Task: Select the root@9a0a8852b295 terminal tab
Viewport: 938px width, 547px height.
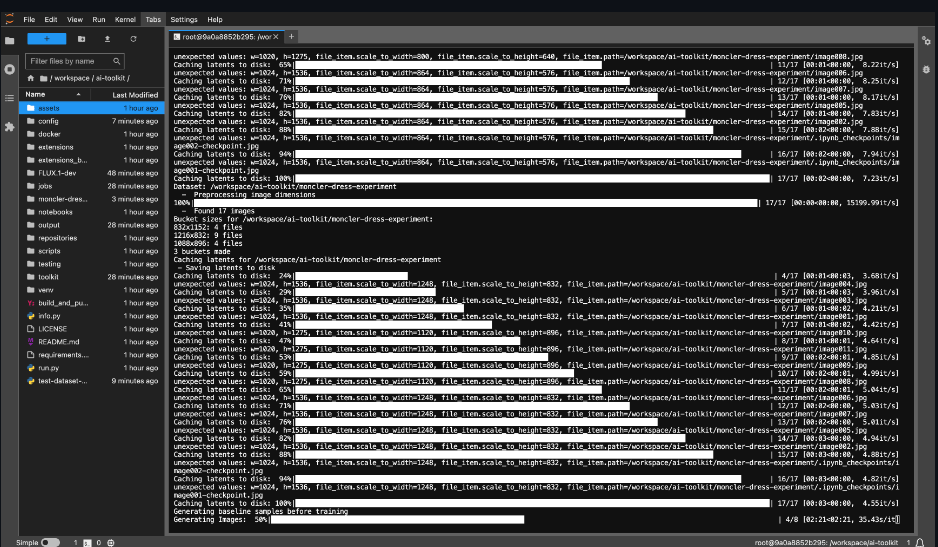Action: pyautogui.click(x=226, y=37)
